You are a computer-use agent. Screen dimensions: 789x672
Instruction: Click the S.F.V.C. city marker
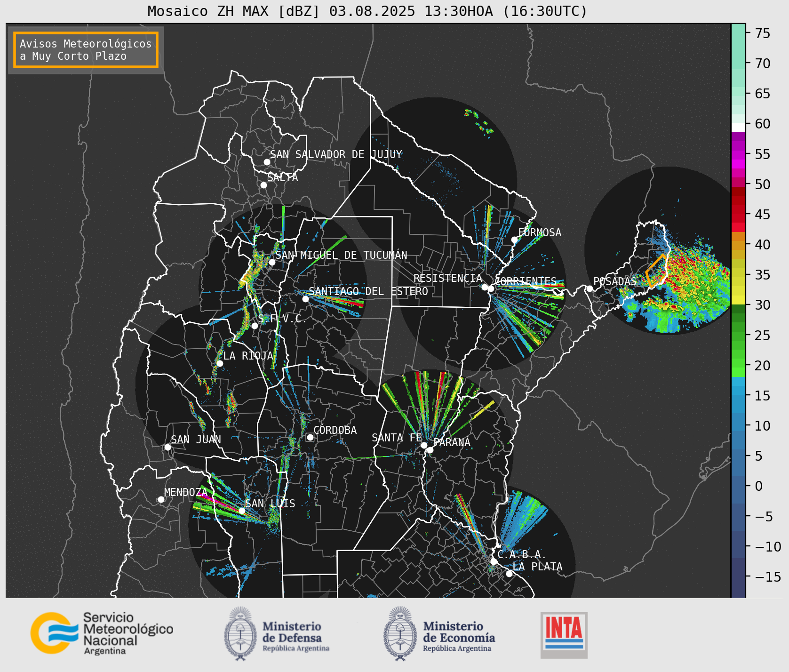pyautogui.click(x=255, y=326)
